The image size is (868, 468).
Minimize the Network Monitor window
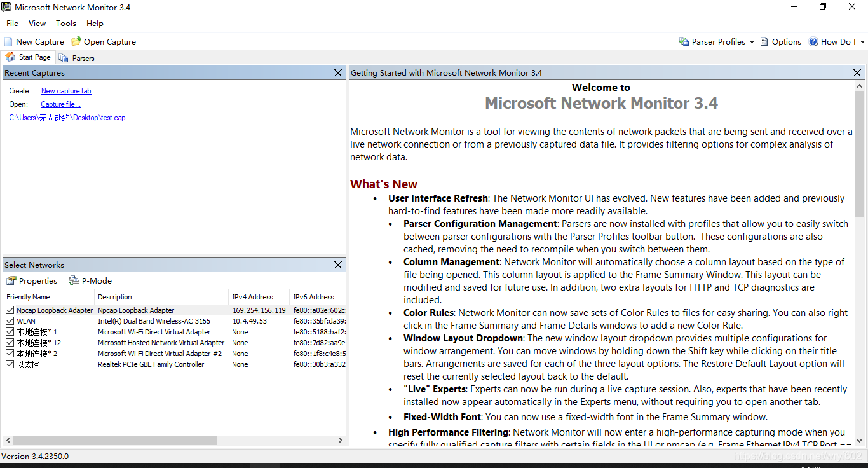pos(794,7)
